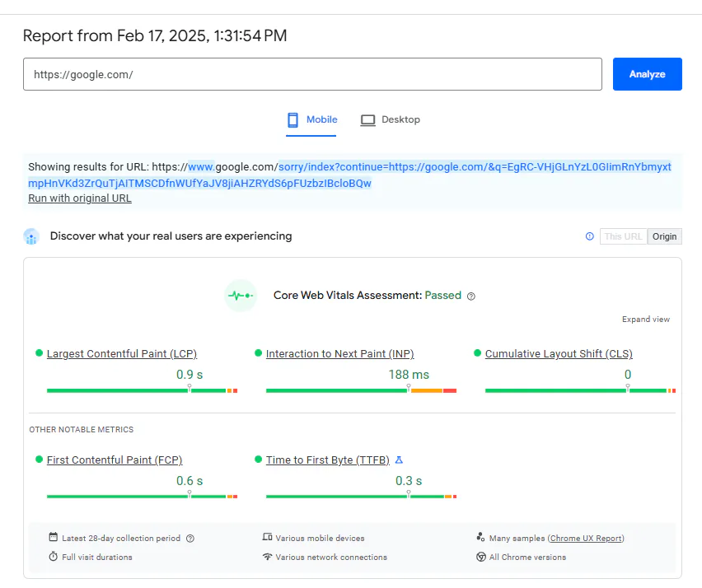Click Full visit durations text

click(x=97, y=558)
